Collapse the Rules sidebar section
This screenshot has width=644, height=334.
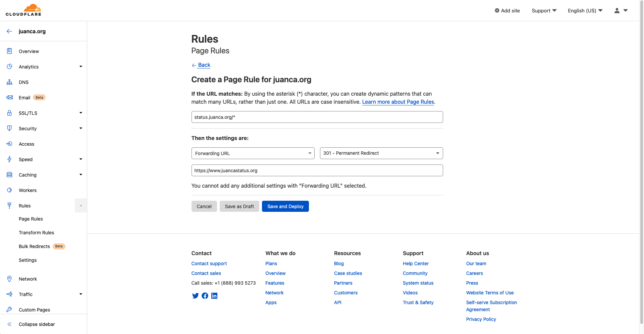(81, 205)
